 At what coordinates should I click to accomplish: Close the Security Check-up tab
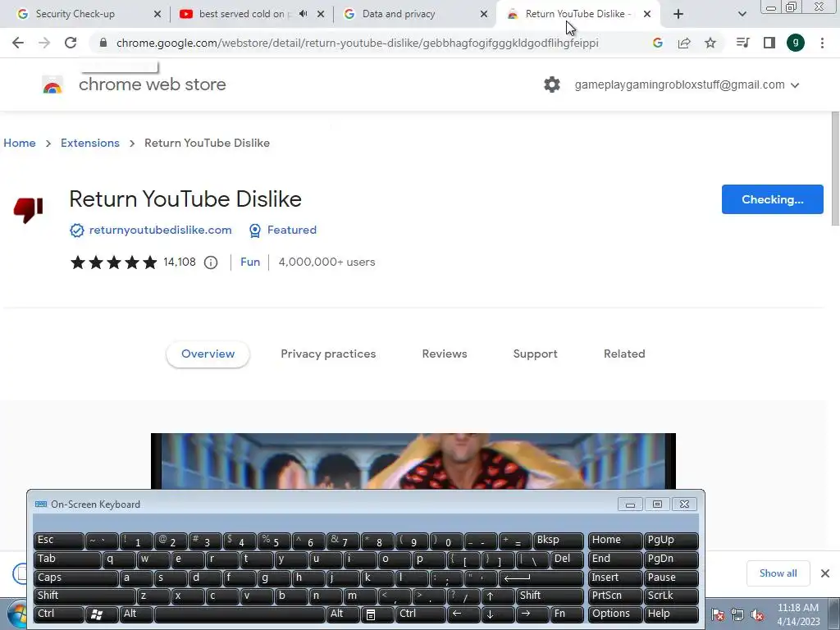[157, 14]
